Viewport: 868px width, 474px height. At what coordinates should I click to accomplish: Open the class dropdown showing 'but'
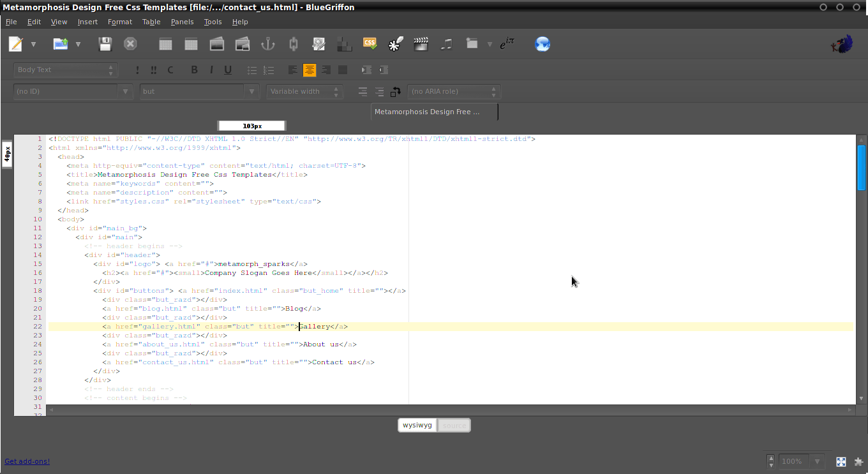pos(200,91)
